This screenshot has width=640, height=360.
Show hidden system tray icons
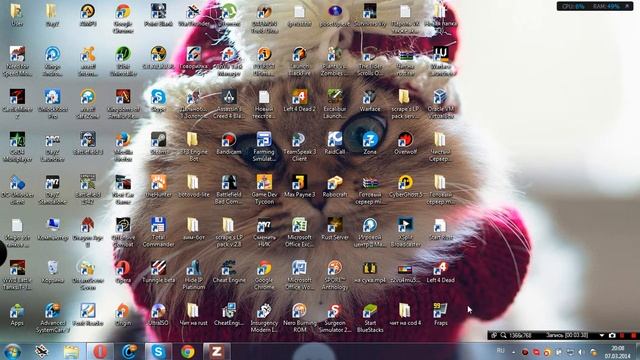click(513, 352)
